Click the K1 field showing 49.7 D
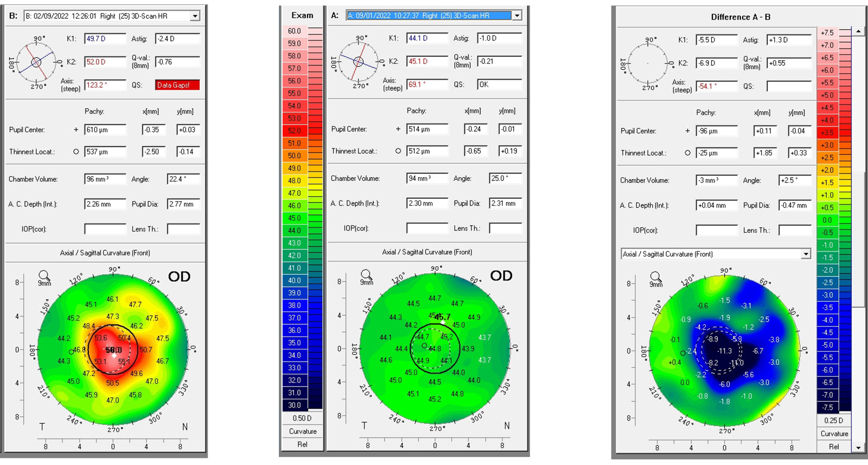This screenshot has height=465, width=868. coord(105,39)
